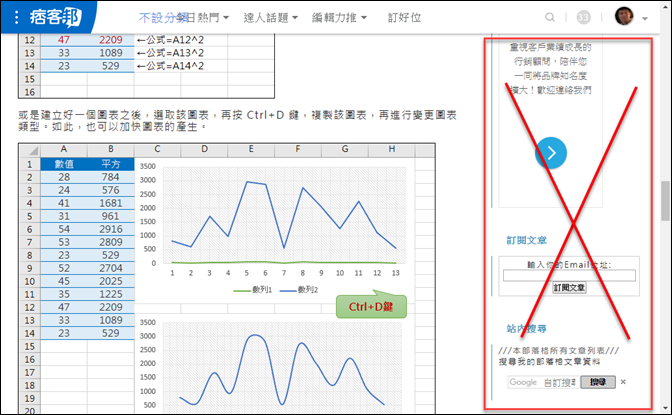The image size is (672, 415).
Task: Go to 訂好位 in the navigation
Action: point(404,18)
